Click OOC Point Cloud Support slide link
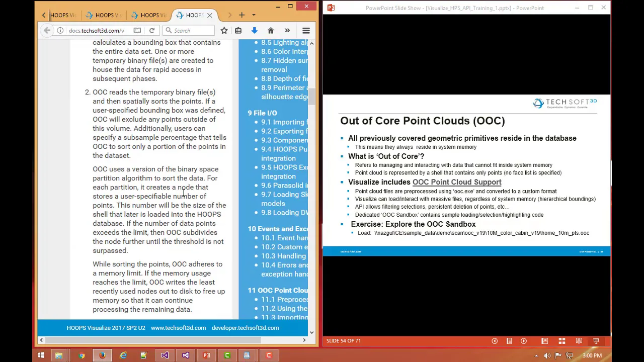This screenshot has width=644, height=362. point(457,182)
